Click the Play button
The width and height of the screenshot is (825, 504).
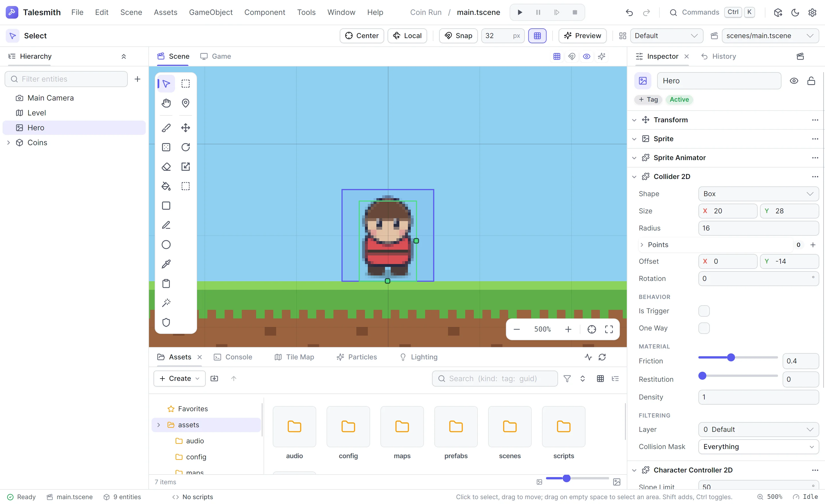click(520, 12)
